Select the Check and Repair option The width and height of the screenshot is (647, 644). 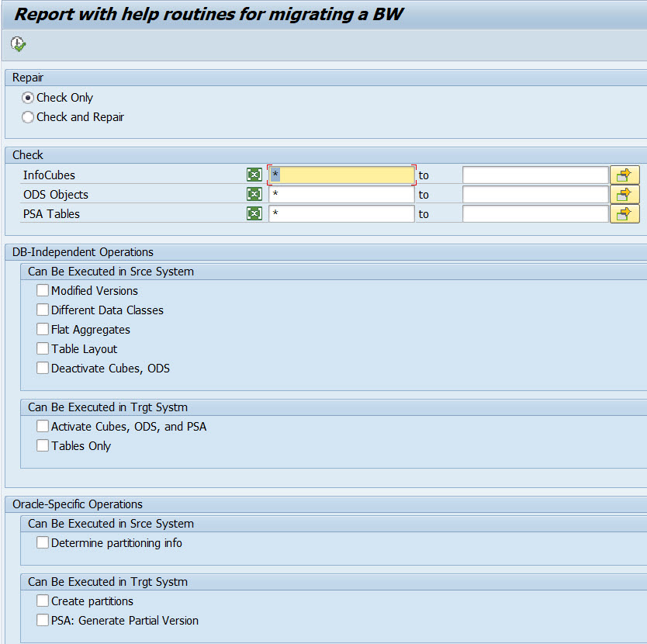coord(27,117)
